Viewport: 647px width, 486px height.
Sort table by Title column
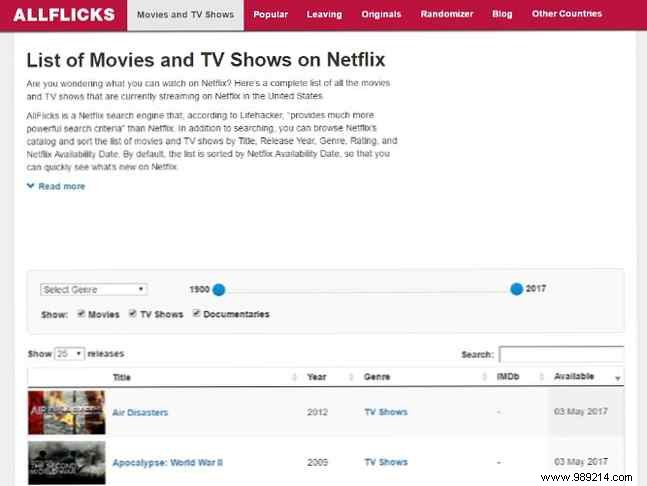(x=122, y=377)
